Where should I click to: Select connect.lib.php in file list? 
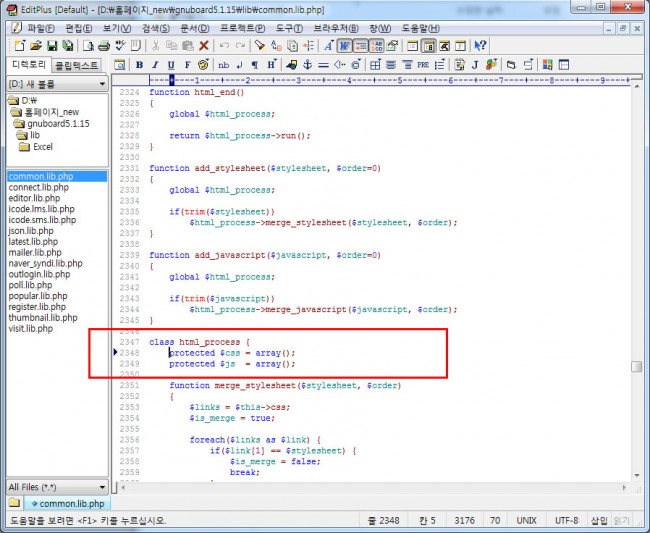click(x=39, y=187)
